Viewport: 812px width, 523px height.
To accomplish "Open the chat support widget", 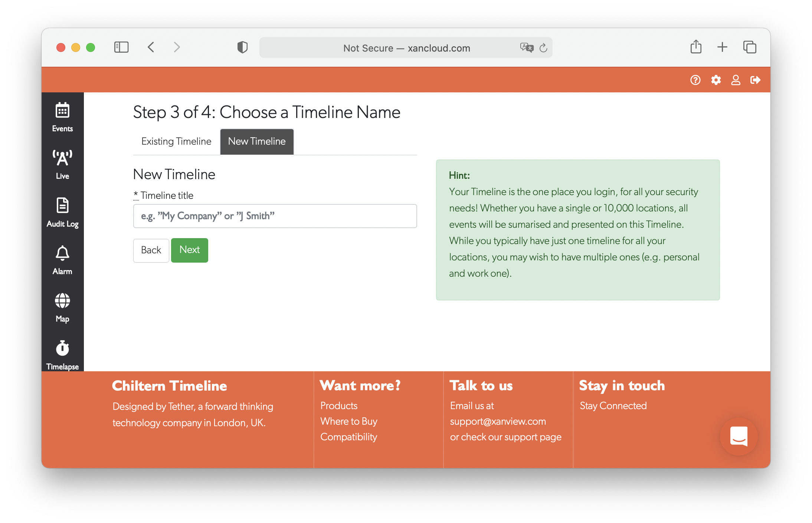I will point(739,437).
